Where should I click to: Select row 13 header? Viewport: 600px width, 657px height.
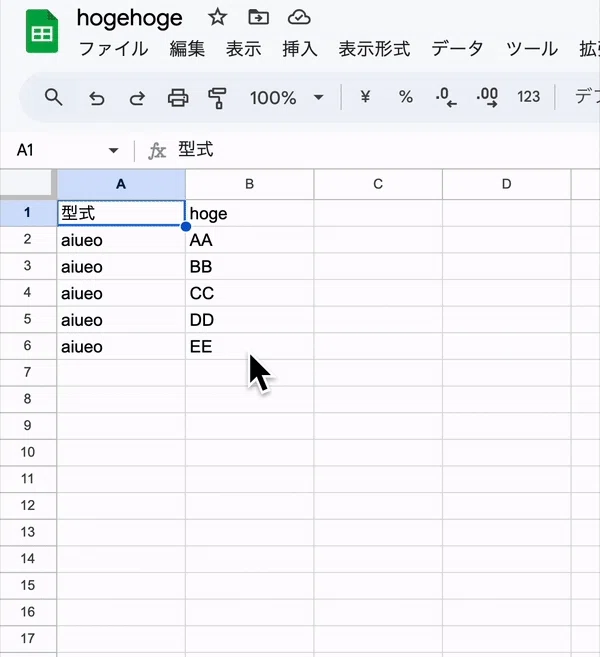28,532
